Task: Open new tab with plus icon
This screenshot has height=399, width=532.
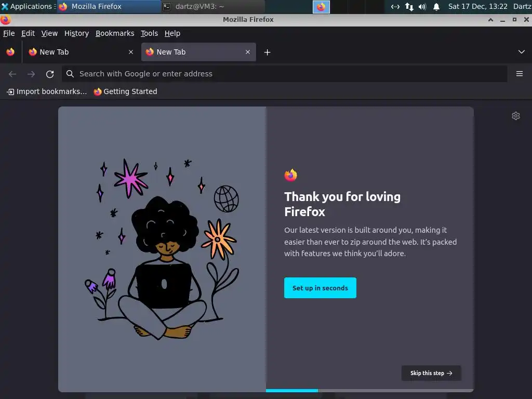Action: pyautogui.click(x=267, y=52)
